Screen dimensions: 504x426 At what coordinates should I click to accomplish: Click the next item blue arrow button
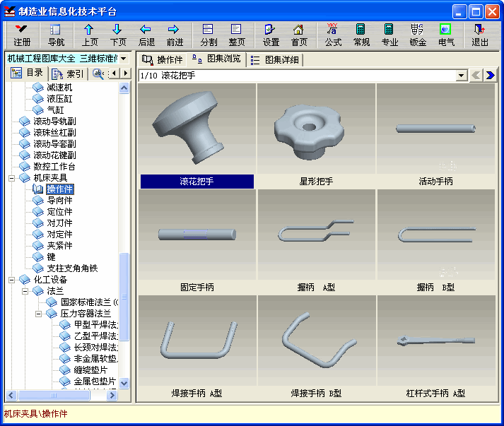pos(489,76)
